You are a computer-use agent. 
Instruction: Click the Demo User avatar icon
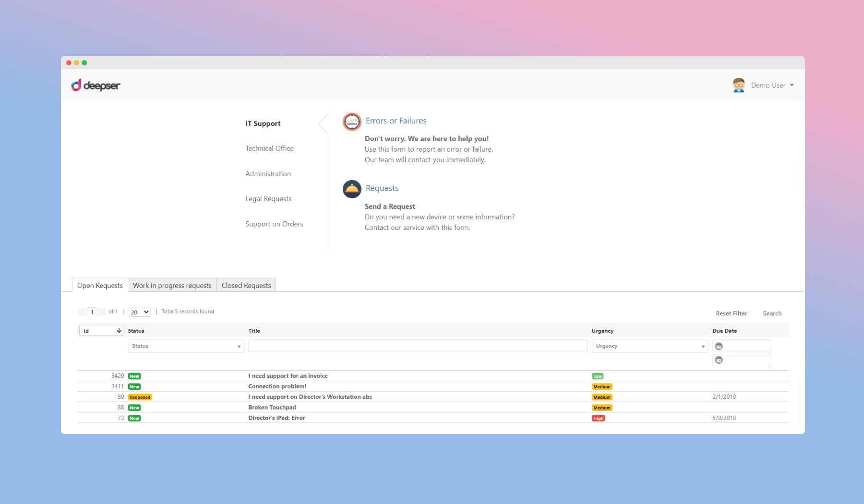(739, 85)
